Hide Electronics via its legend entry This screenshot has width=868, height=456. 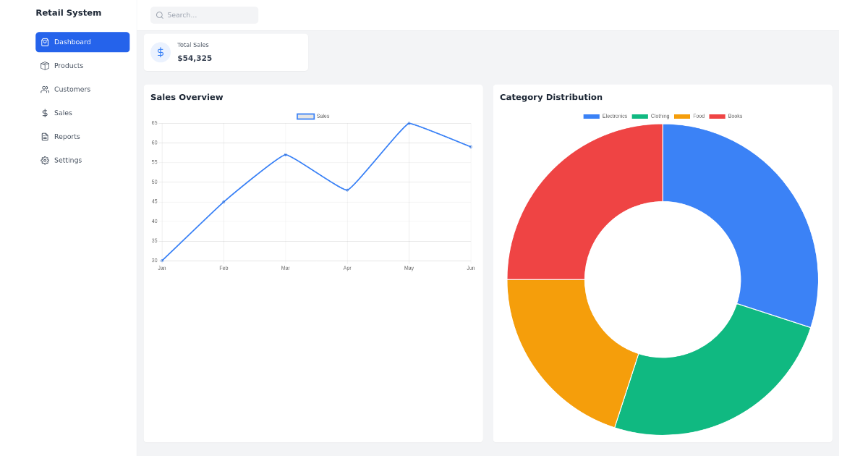point(605,116)
